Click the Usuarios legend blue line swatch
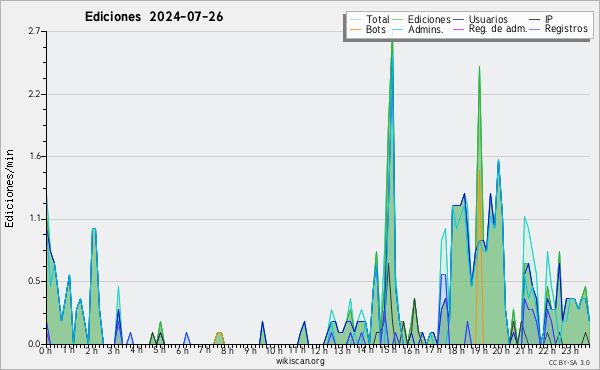Viewport: 600px width, 370px height. pyautogui.click(x=458, y=20)
